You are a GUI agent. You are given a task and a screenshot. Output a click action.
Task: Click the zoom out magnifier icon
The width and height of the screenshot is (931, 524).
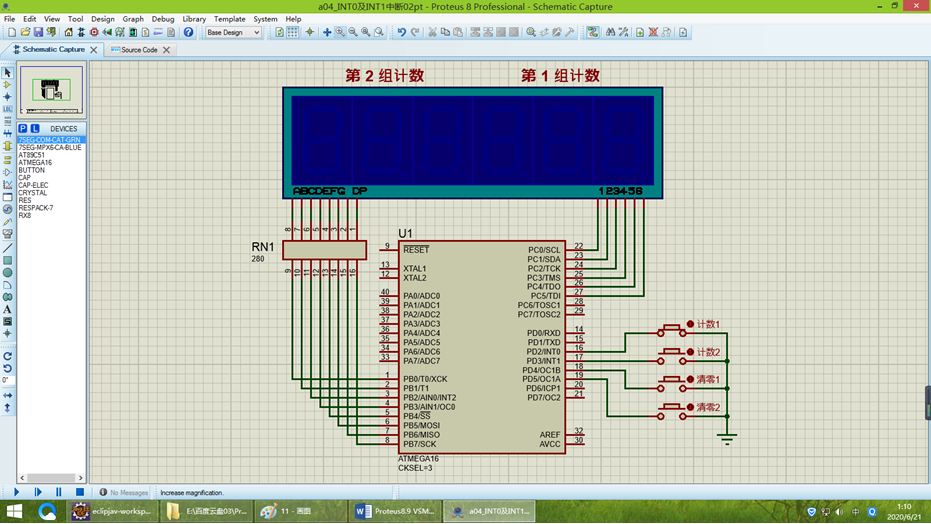tap(353, 33)
